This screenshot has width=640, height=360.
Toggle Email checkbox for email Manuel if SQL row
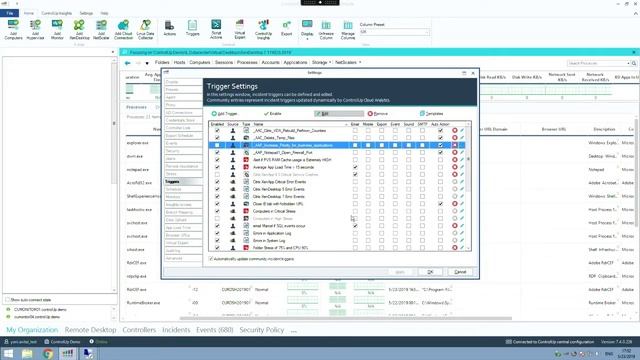[x=355, y=226]
